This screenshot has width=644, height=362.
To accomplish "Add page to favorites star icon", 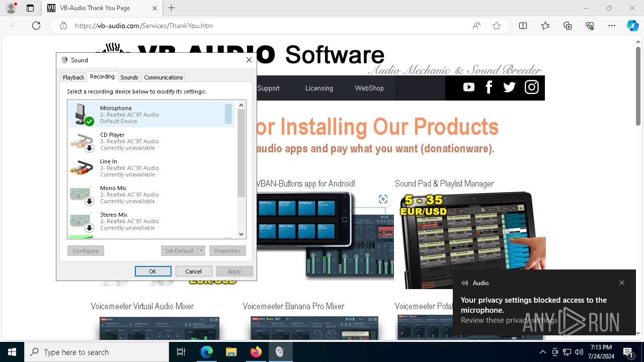I will tap(497, 26).
